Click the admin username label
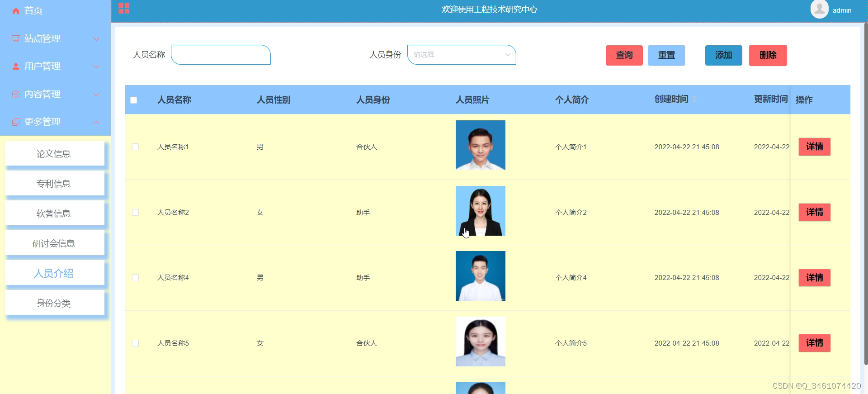The width and height of the screenshot is (868, 394). (842, 10)
